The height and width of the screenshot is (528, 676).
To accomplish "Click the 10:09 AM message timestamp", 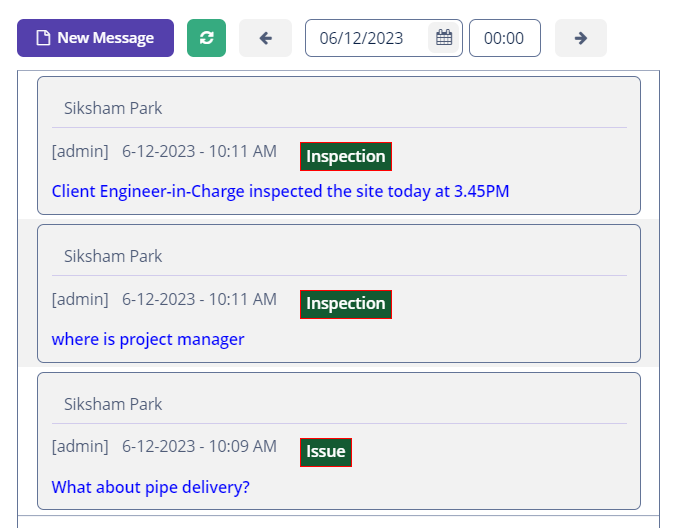I will coord(199,447).
